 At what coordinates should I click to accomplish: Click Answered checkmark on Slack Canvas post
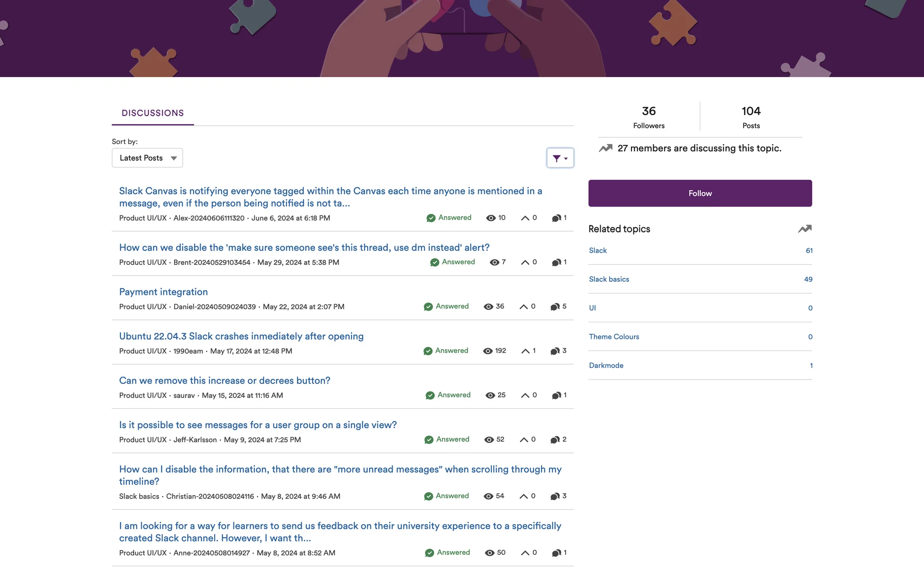[x=431, y=218]
